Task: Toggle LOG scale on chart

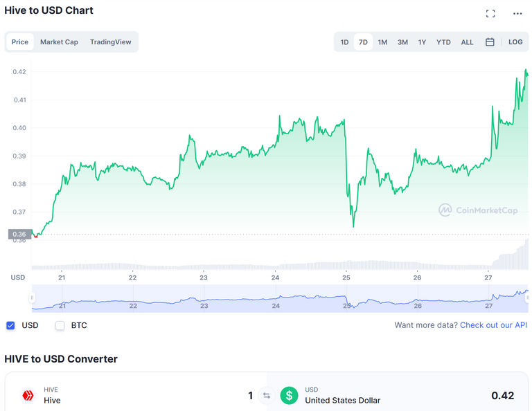Action: (515, 42)
